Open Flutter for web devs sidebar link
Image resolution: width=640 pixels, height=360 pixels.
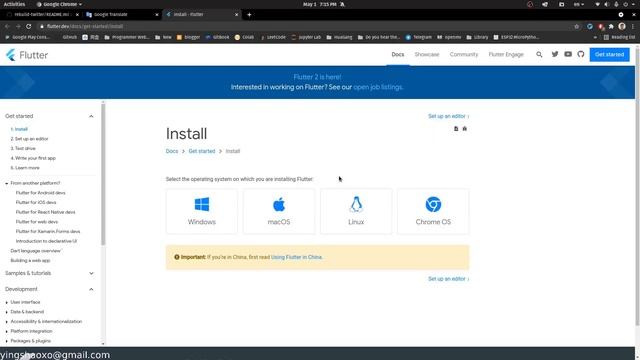tap(37, 222)
